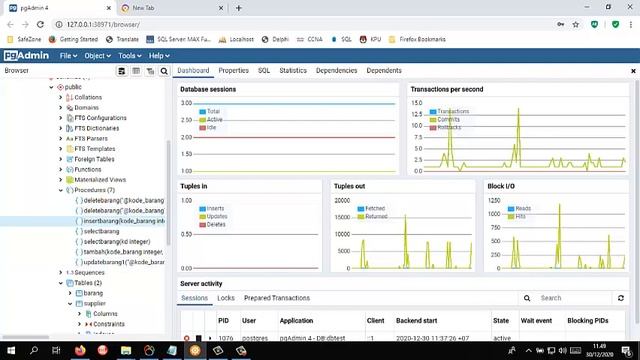640x360 pixels.
Task: Collapse the public schema node
Action: (51, 87)
